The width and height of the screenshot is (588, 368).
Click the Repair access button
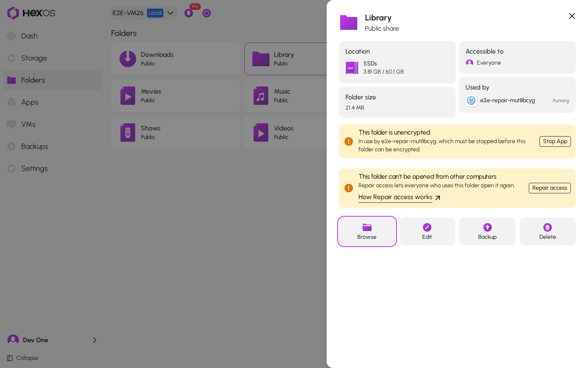[550, 188]
